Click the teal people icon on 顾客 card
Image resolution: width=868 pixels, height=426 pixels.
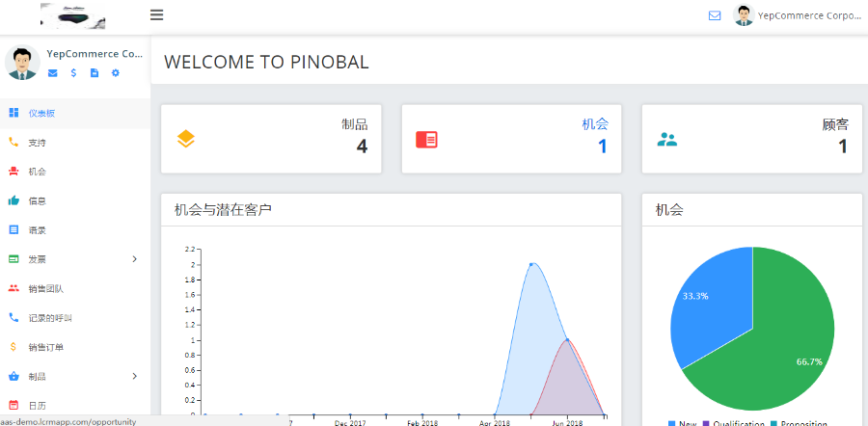pyautogui.click(x=667, y=140)
